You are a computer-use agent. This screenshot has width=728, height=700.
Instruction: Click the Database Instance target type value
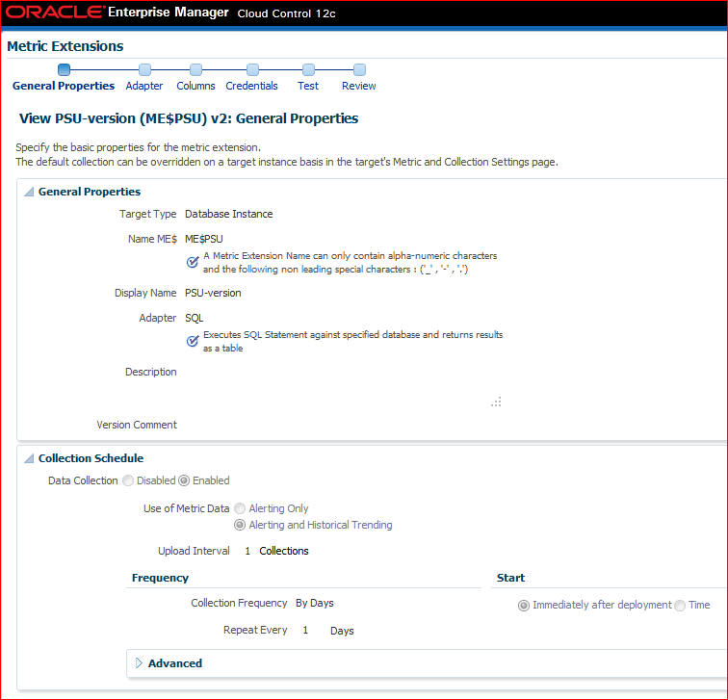(x=229, y=214)
